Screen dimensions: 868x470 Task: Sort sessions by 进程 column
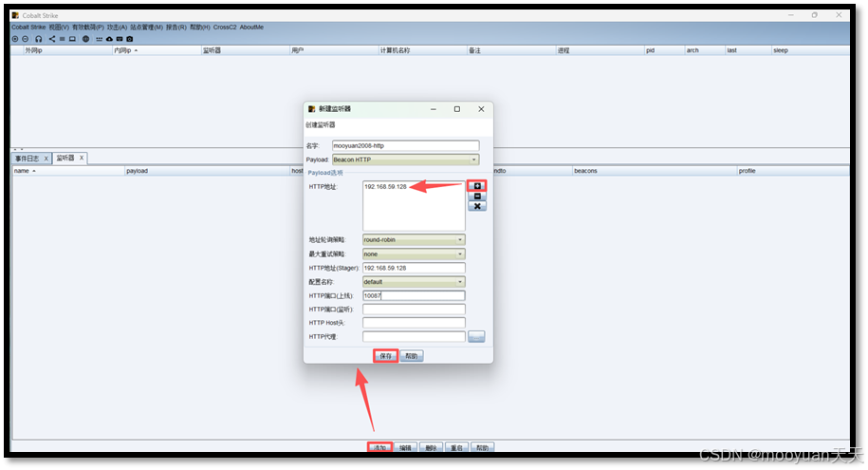(x=600, y=50)
